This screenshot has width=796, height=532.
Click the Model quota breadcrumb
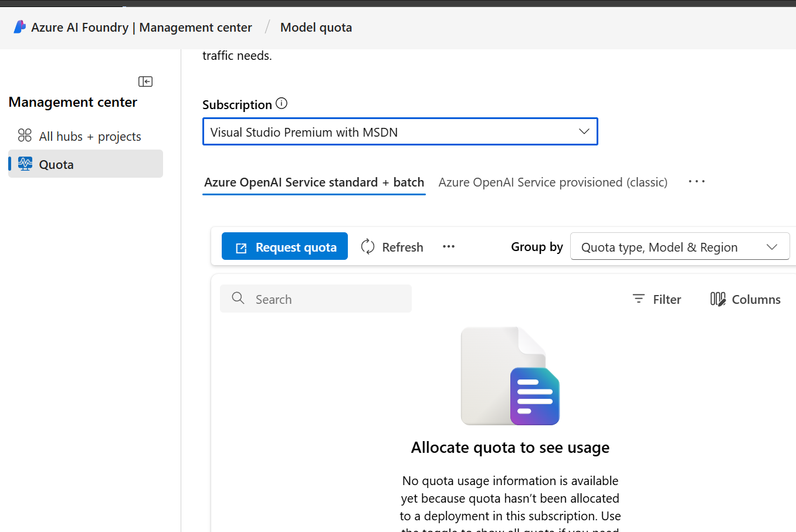coord(316,28)
